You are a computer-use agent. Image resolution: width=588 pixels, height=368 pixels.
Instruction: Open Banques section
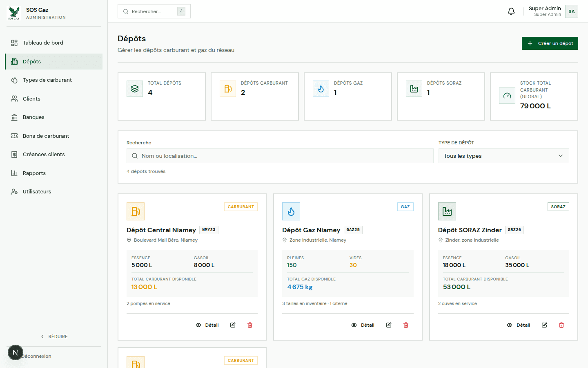coord(53,117)
